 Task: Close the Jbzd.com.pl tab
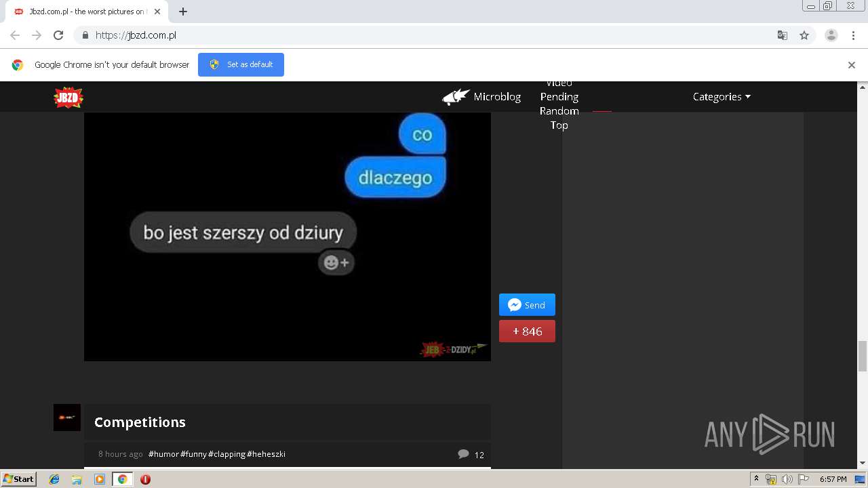[x=157, y=12]
